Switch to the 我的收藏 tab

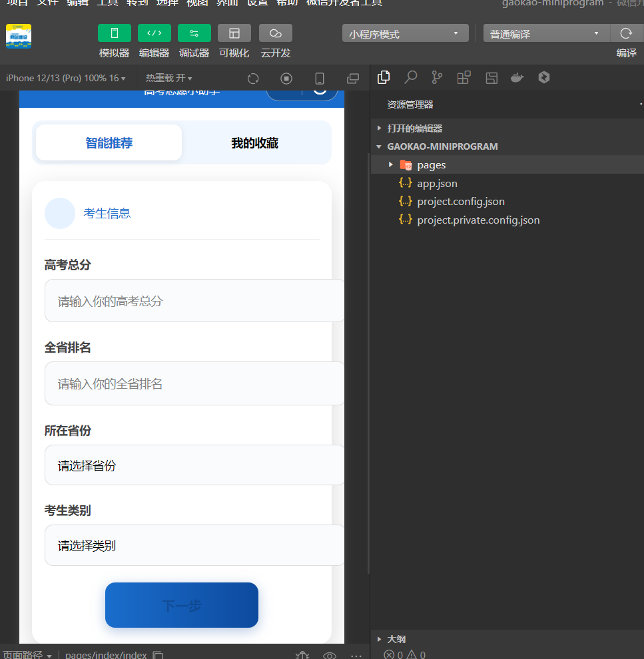255,143
